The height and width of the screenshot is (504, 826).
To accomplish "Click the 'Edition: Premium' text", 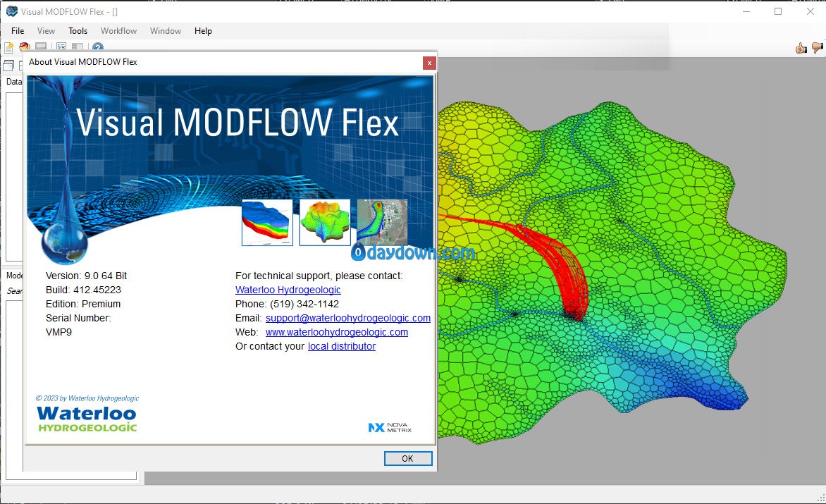I will 83,305.
